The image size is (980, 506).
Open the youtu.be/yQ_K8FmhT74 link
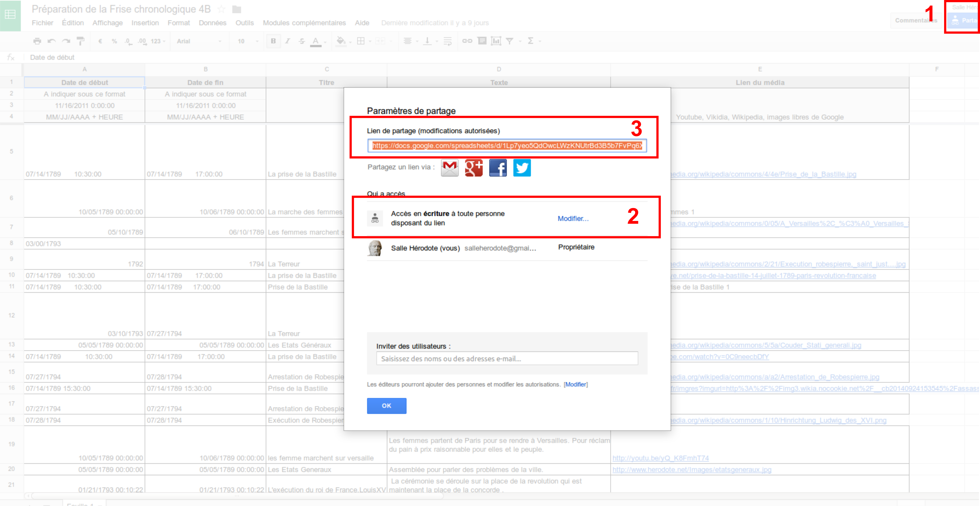[x=661, y=458]
